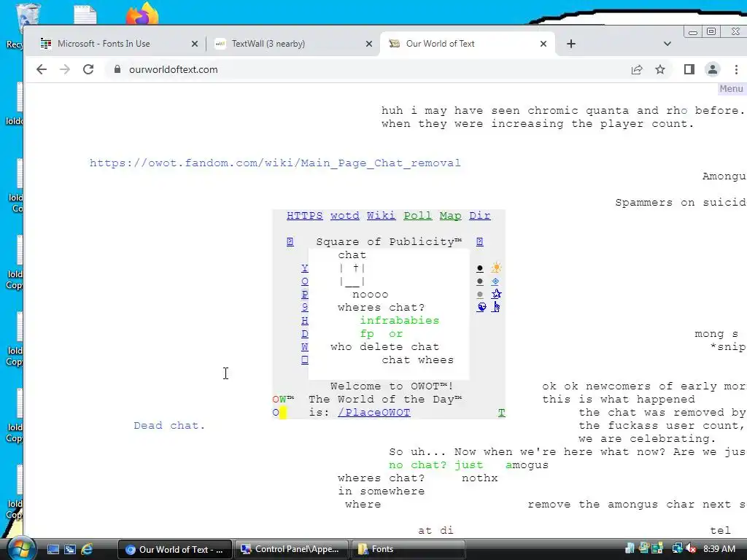Image resolution: width=747 pixels, height=560 pixels.
Task: Go back to the previous page
Action: [42, 69]
